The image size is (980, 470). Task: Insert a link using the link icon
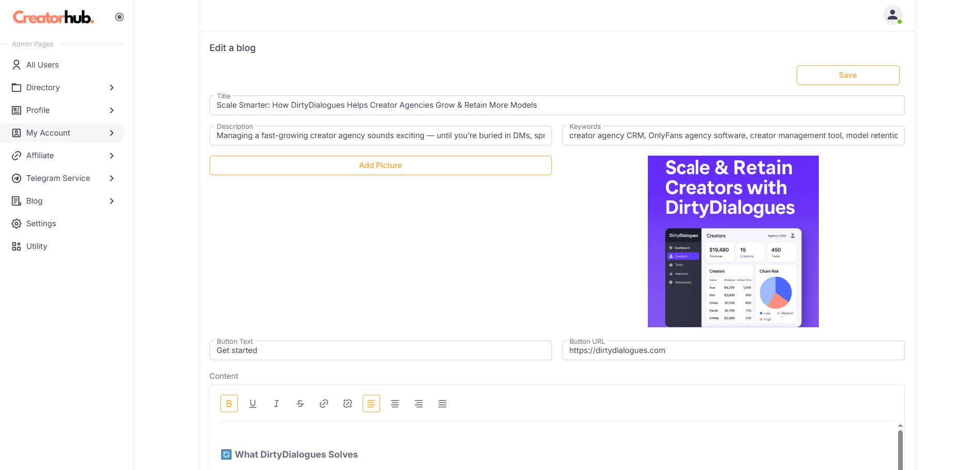click(x=324, y=404)
